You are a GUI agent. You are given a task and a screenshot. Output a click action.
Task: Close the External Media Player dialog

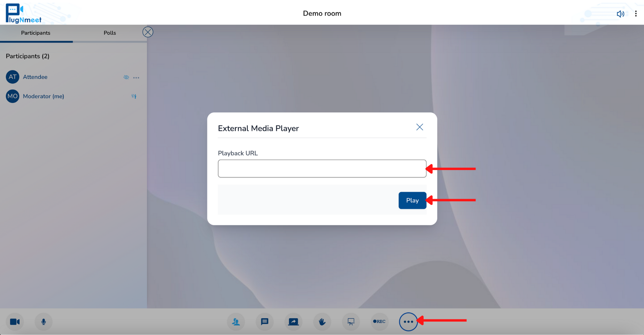(420, 127)
